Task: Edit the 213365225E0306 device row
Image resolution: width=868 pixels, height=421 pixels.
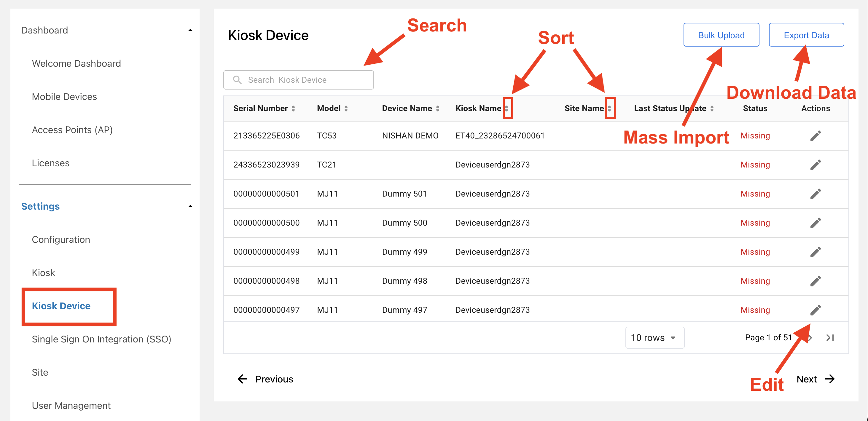Action: (815, 136)
